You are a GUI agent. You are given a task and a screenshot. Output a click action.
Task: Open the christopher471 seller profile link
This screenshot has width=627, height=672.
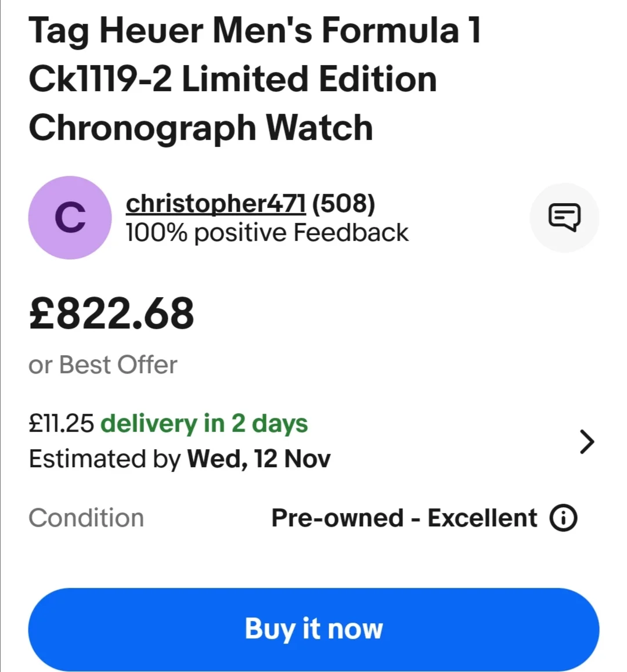(x=215, y=203)
